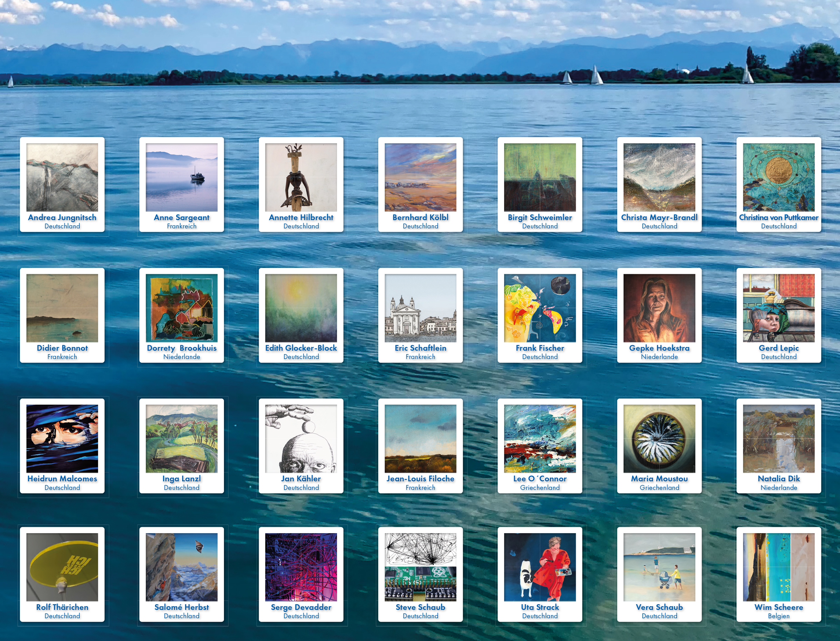The width and height of the screenshot is (840, 641).
Task: Click the Vera Schaub beach painting
Action: point(659,567)
